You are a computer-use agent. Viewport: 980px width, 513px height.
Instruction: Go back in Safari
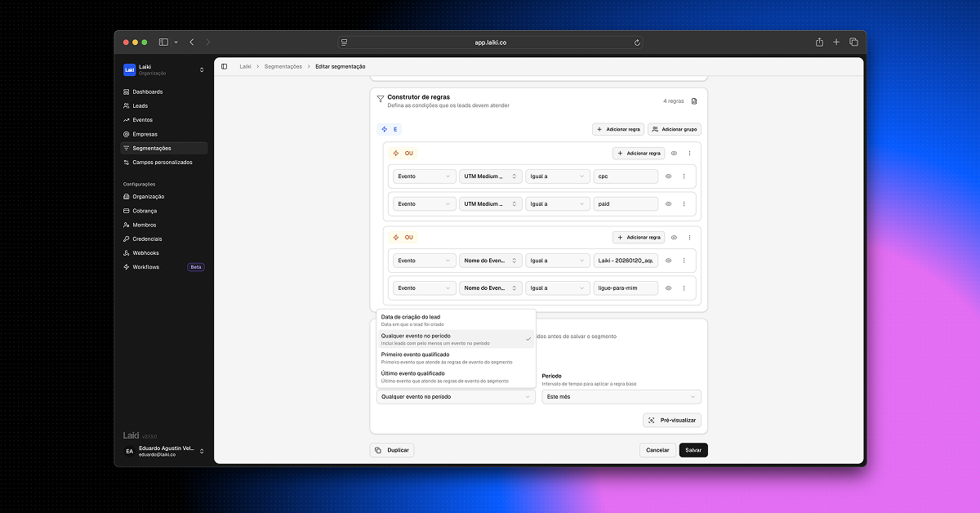coord(192,42)
